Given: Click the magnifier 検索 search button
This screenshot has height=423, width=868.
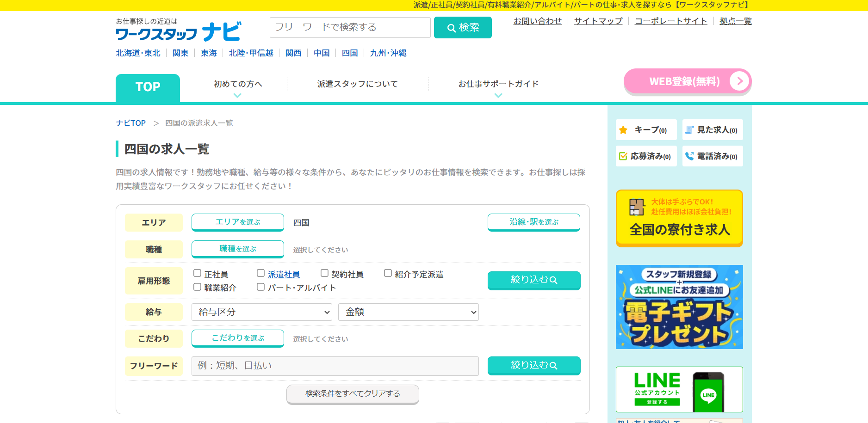Looking at the screenshot, I should (463, 28).
